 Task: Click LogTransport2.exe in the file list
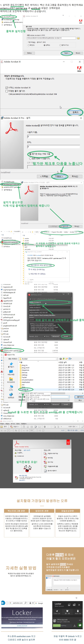coord(8,290)
